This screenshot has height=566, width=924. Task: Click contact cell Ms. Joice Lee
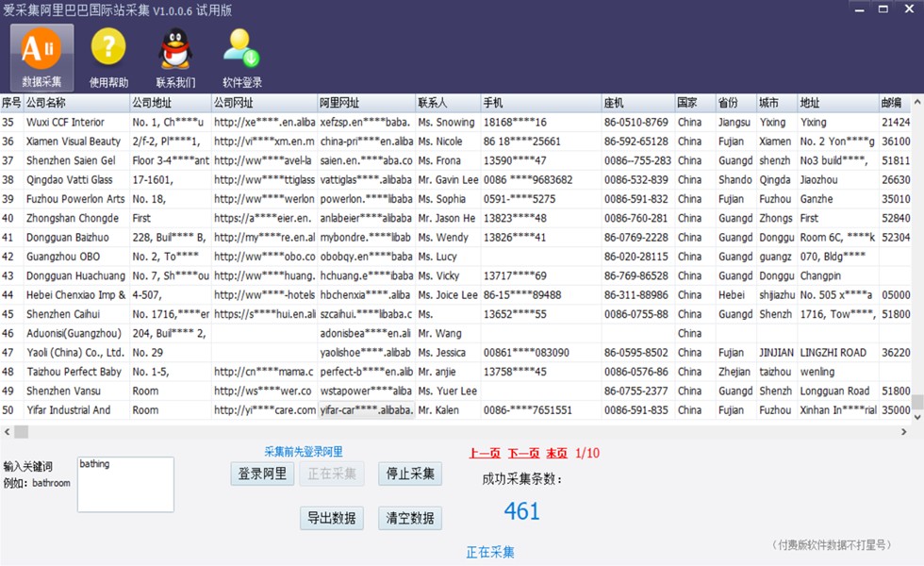pos(449,295)
